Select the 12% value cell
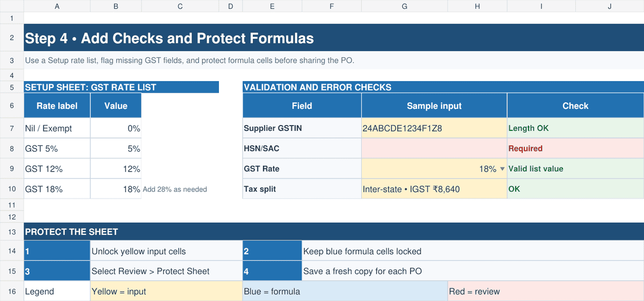Viewport: 644px width, 301px height. [x=116, y=169]
